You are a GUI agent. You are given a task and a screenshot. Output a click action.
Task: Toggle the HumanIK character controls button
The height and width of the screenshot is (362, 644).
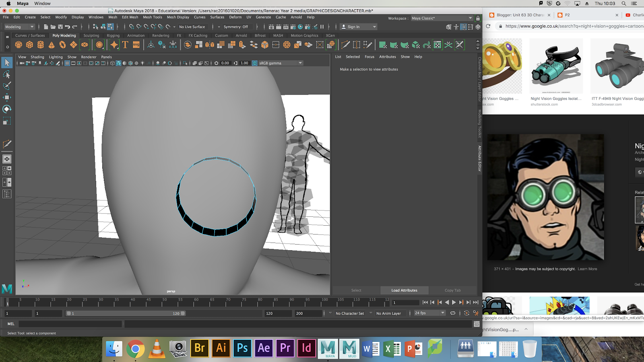click(456, 27)
